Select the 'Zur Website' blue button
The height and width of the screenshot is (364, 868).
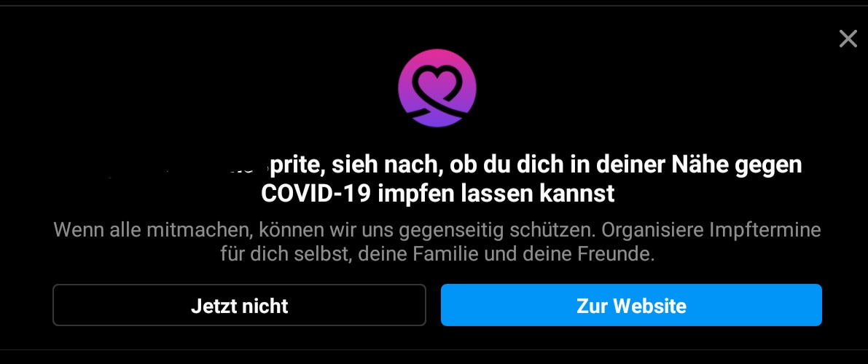point(631,305)
